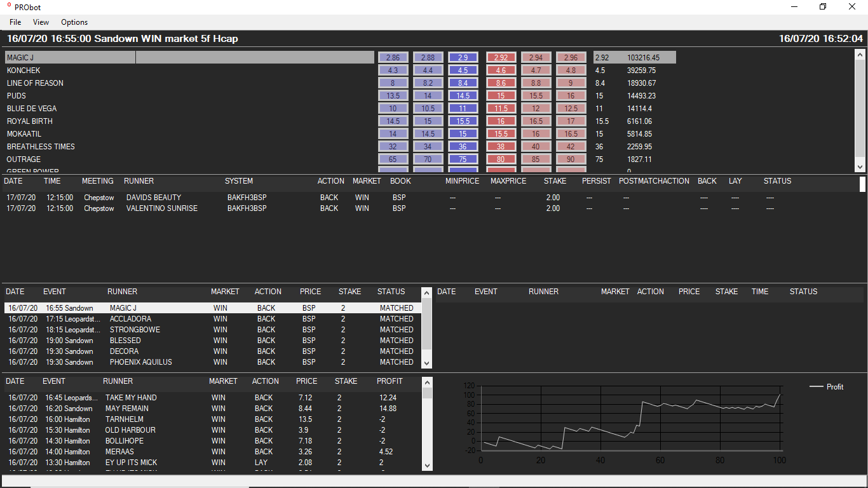Open the View menu
Image resolution: width=868 pixels, height=488 pixels.
pyautogui.click(x=41, y=22)
